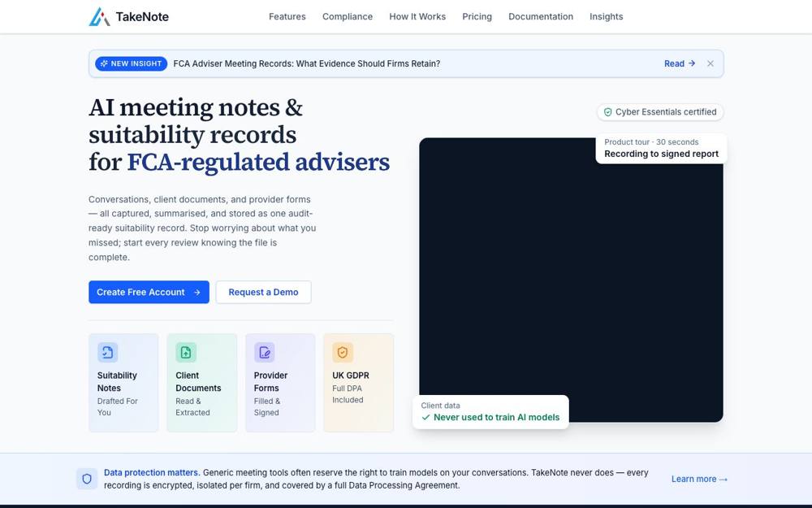812x508 pixels.
Task: Click the UK GDPR shield icon
Action: coord(343,353)
